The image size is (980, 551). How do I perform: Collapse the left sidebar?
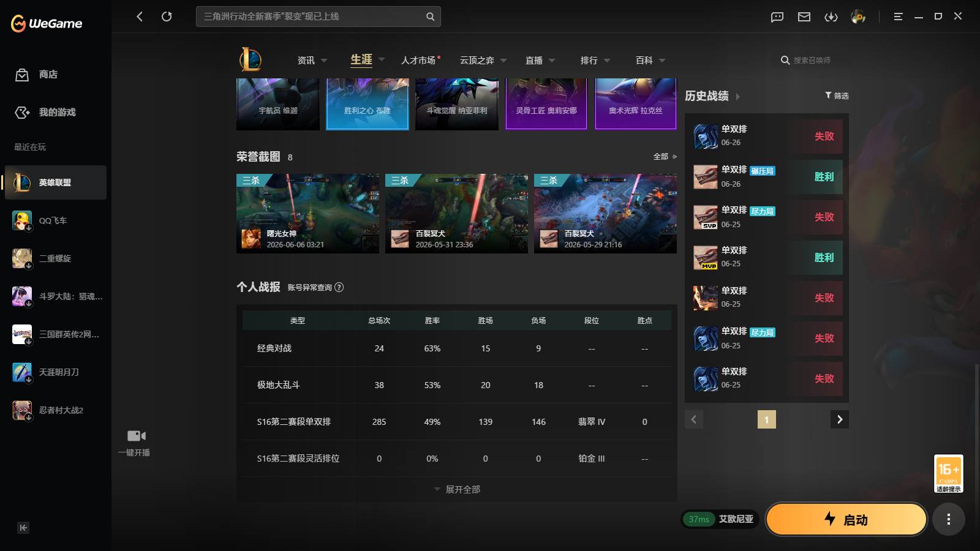point(23,528)
